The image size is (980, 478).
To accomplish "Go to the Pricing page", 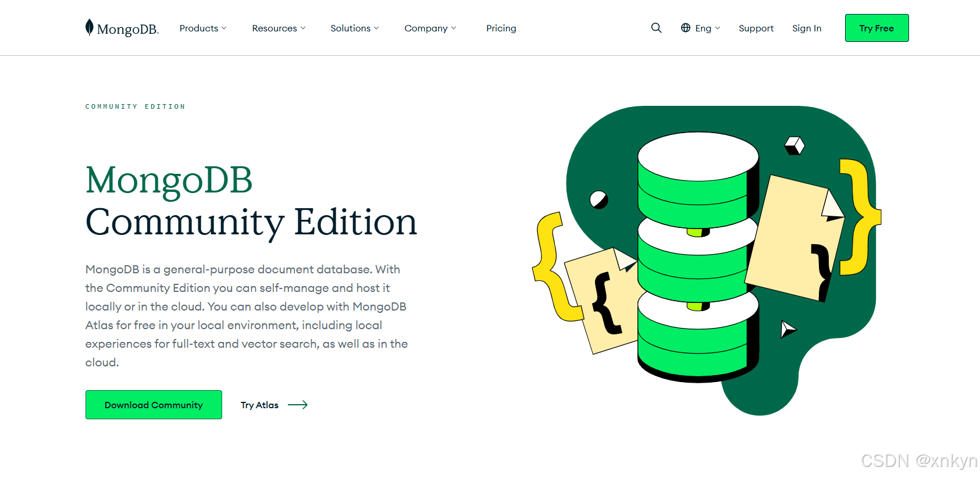I will [x=501, y=28].
